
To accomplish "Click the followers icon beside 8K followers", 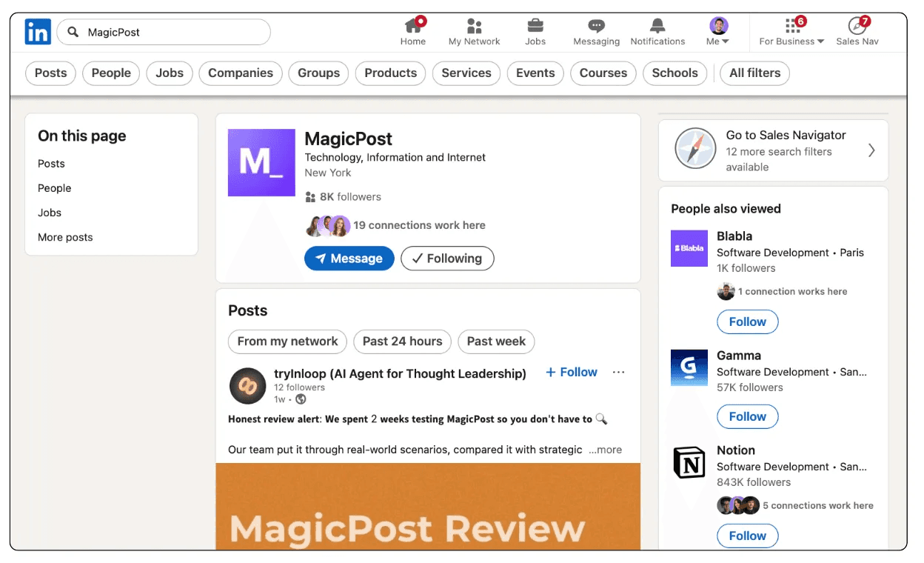I will pyautogui.click(x=310, y=197).
